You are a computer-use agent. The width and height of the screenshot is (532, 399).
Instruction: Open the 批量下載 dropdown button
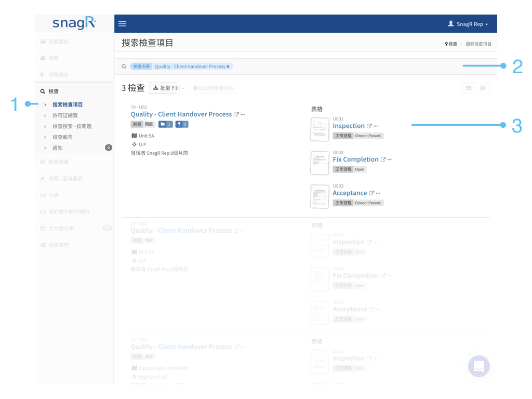tap(169, 88)
